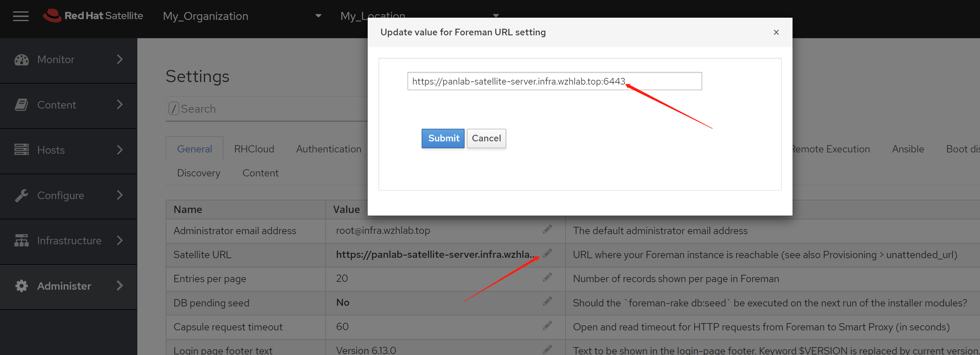Image resolution: width=980 pixels, height=355 pixels.
Task: Click the Cancel button in dialog
Action: pyautogui.click(x=486, y=138)
